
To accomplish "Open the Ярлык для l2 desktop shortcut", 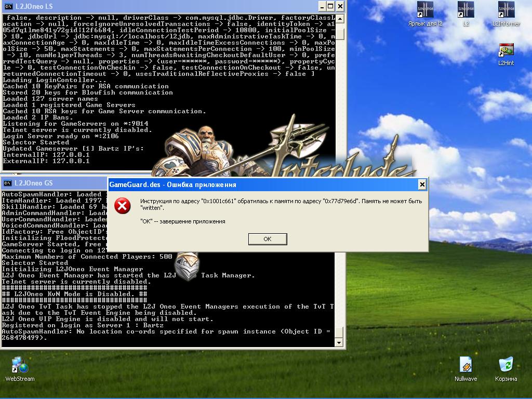I will click(425, 14).
